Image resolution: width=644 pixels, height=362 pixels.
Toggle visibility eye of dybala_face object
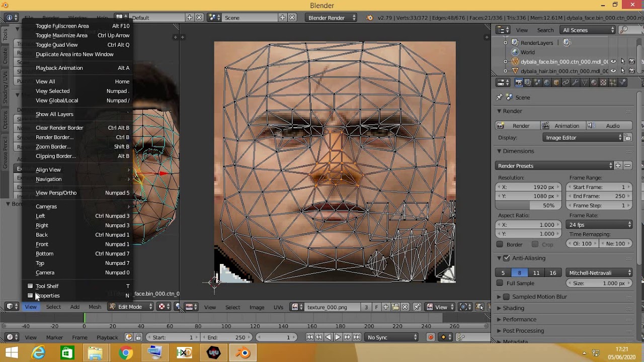(x=613, y=62)
